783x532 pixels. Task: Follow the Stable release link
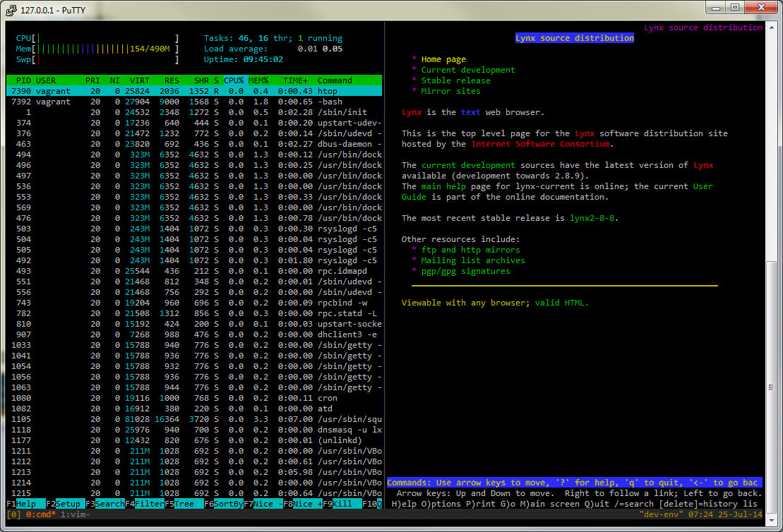click(456, 80)
